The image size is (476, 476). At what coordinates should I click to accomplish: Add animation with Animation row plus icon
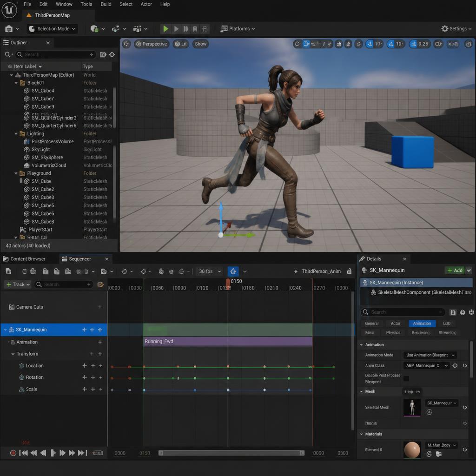[100, 342]
